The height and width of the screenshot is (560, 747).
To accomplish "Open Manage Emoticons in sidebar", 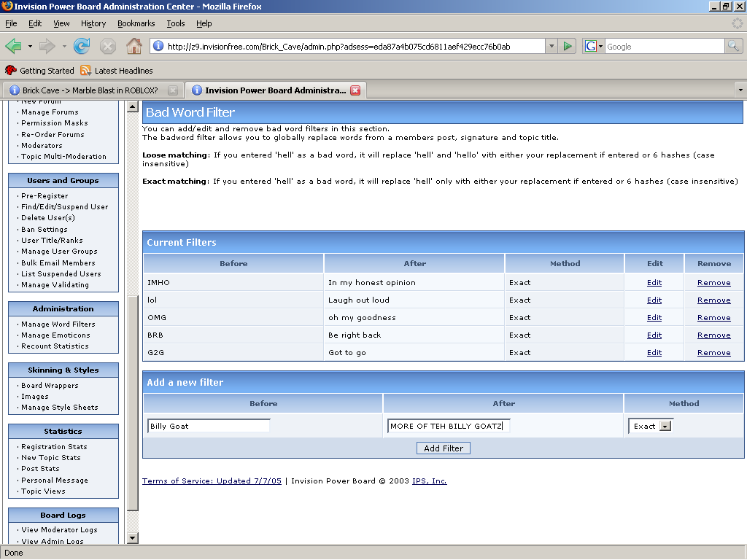I will (55, 335).
